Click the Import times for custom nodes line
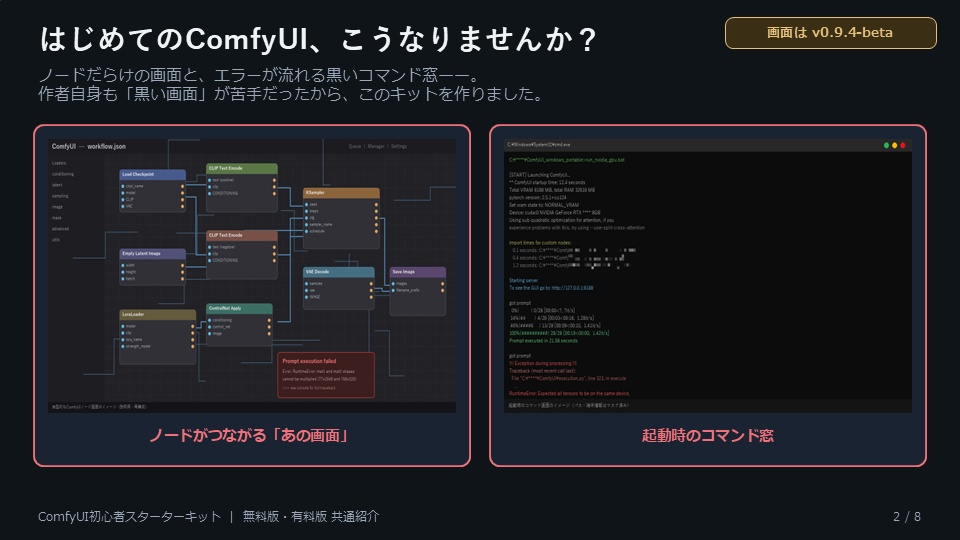Image resolution: width=960 pixels, height=540 pixels. pyautogui.click(x=540, y=242)
